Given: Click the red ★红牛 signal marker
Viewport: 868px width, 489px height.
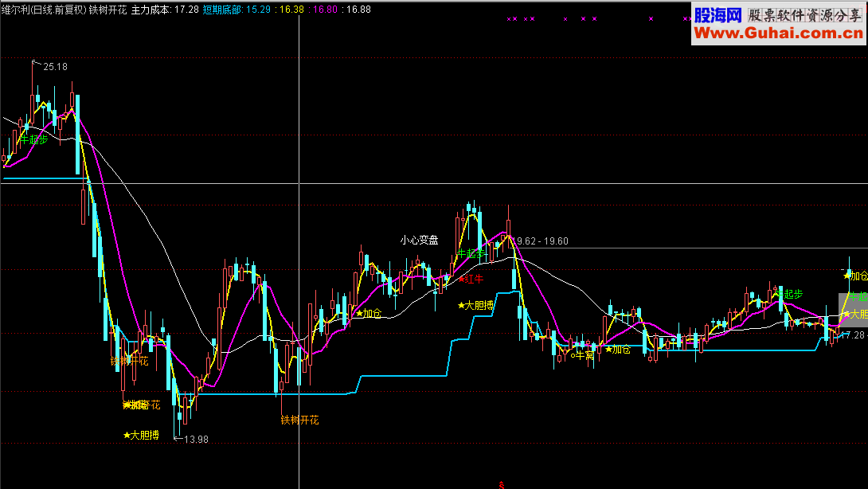Looking at the screenshot, I should tap(471, 279).
